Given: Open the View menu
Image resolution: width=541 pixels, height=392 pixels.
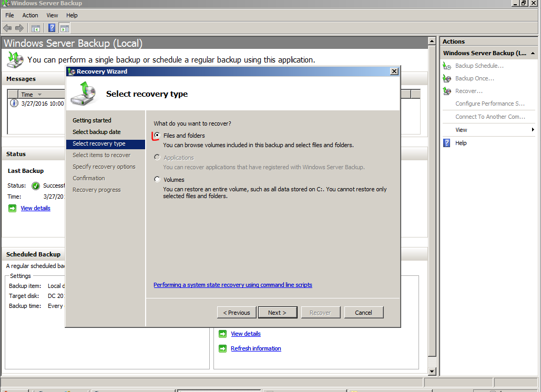Looking at the screenshot, I should [x=52, y=15].
